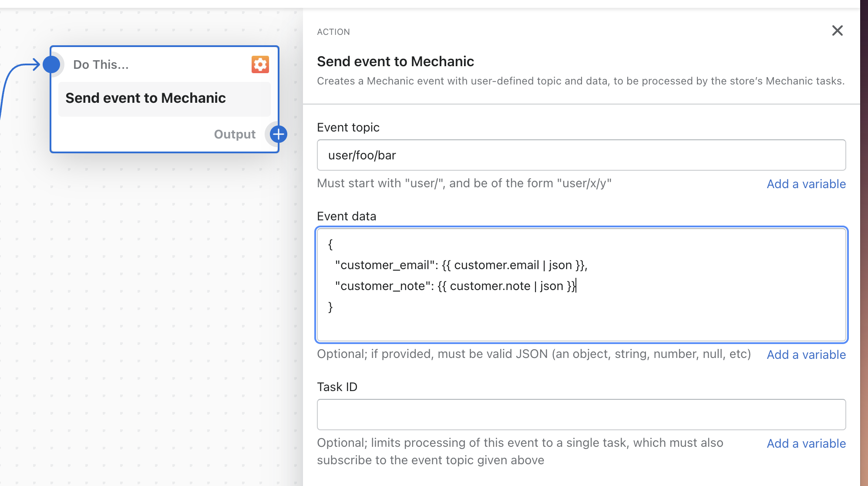The width and height of the screenshot is (868, 486).
Task: Click the ACTION heading in the side panel
Action: pos(333,31)
